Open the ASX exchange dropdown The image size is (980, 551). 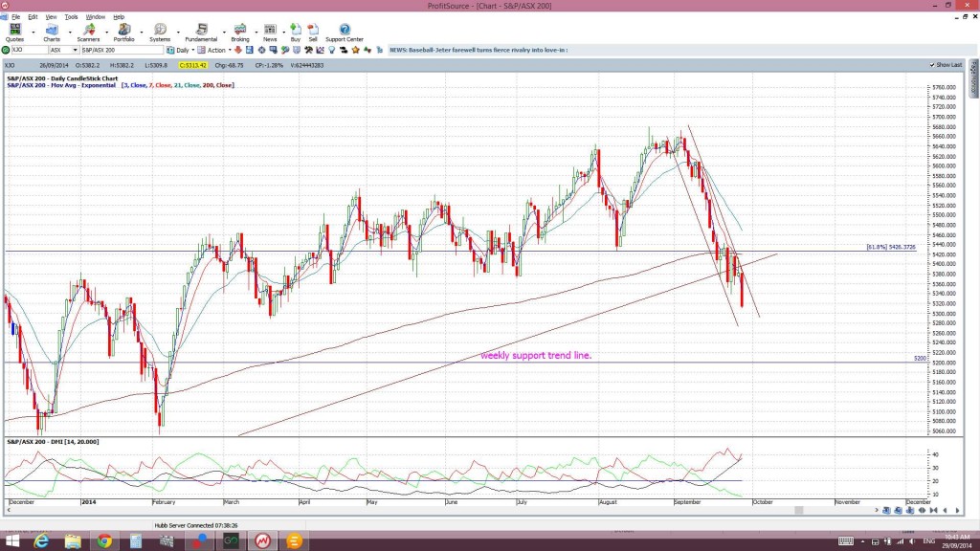[x=75, y=50]
